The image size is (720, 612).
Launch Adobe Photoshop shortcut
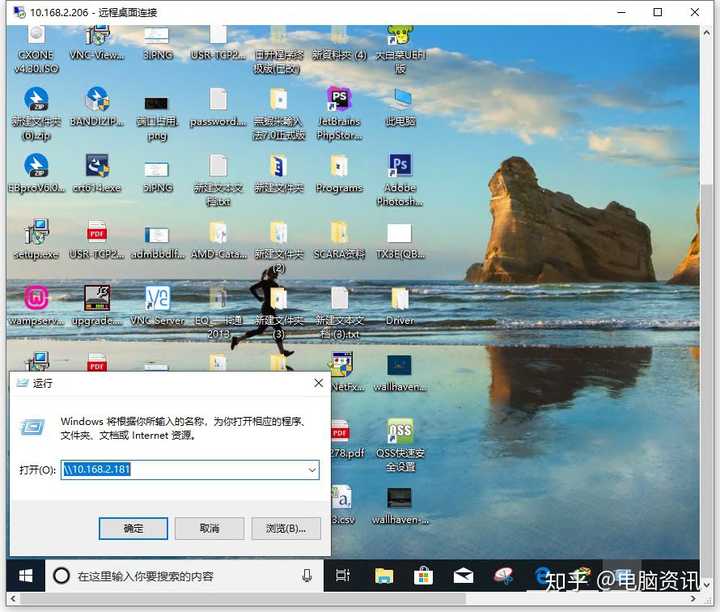pos(400,180)
